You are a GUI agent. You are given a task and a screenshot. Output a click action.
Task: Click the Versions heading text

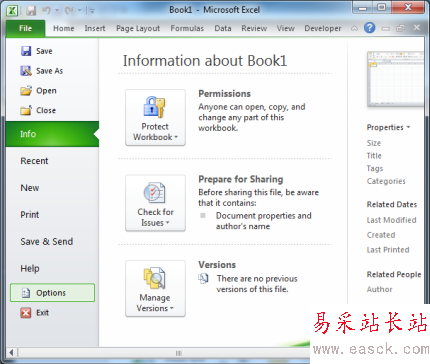(x=217, y=265)
